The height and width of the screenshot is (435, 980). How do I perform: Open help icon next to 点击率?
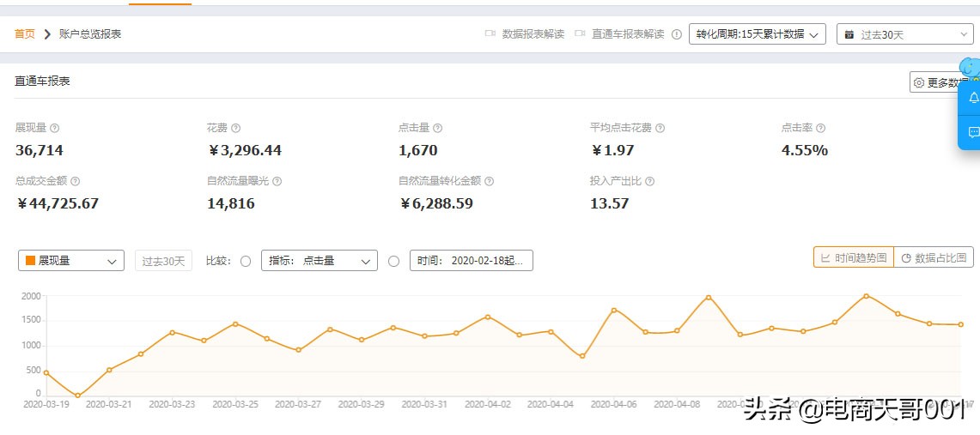pyautogui.click(x=820, y=128)
